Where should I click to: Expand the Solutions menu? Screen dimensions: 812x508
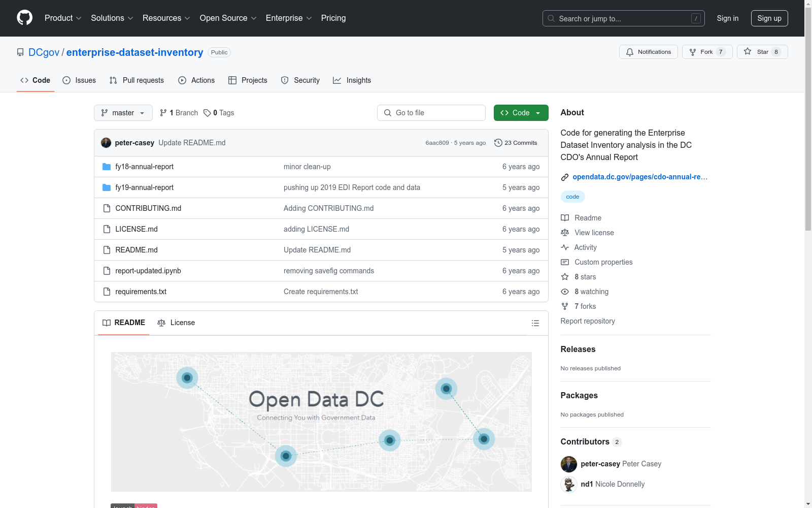click(112, 18)
